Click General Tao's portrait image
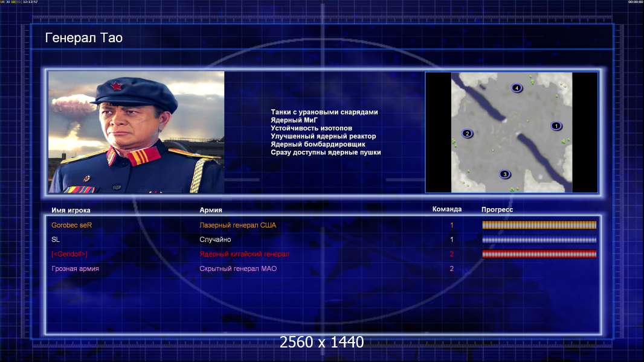644x362 pixels. coord(136,132)
